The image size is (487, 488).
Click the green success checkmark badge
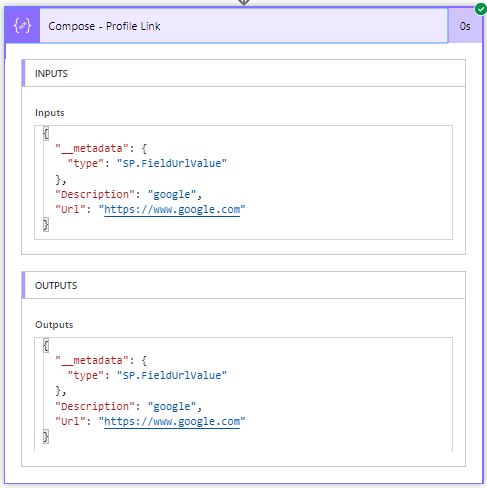click(x=480, y=9)
